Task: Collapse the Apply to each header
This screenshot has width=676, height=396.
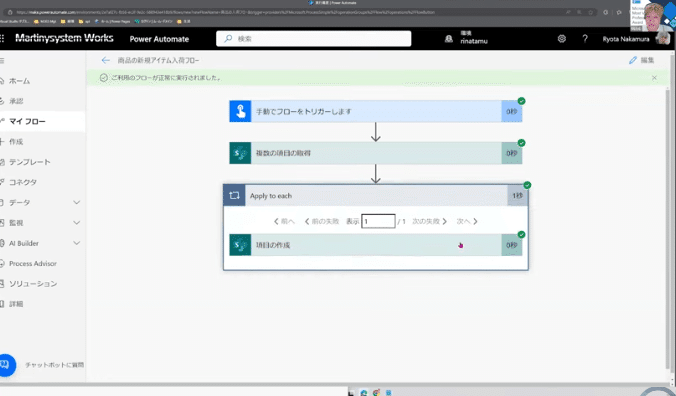Action: (x=376, y=196)
